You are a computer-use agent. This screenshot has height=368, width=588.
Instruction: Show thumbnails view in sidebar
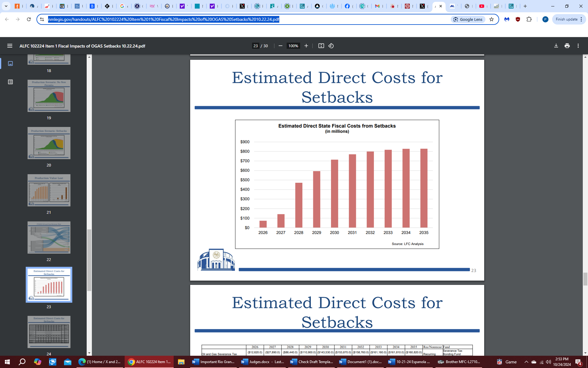pos(10,63)
